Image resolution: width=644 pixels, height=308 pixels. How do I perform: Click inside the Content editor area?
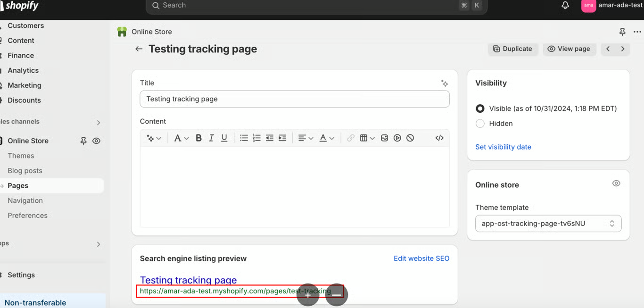point(295,187)
